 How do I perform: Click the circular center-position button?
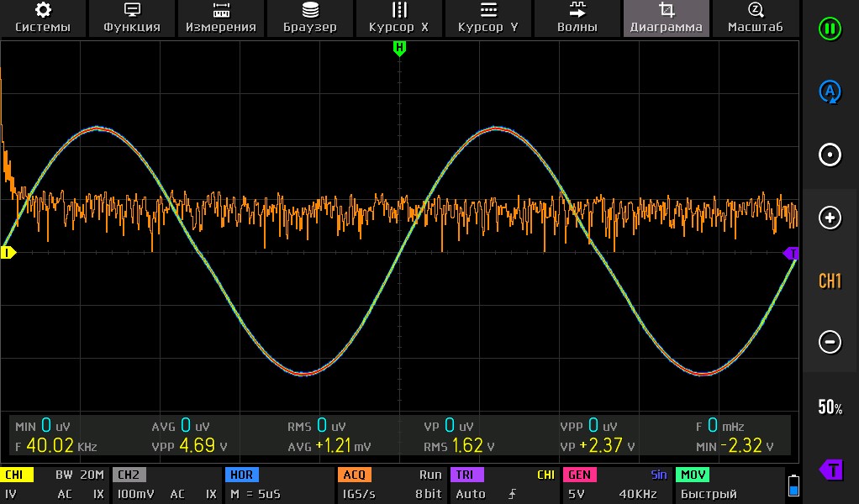point(830,155)
